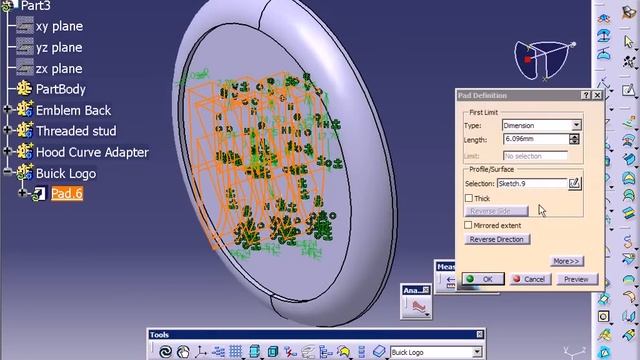Select the Emblem Back label in tree
The width and height of the screenshot is (640, 360).
pos(73,110)
